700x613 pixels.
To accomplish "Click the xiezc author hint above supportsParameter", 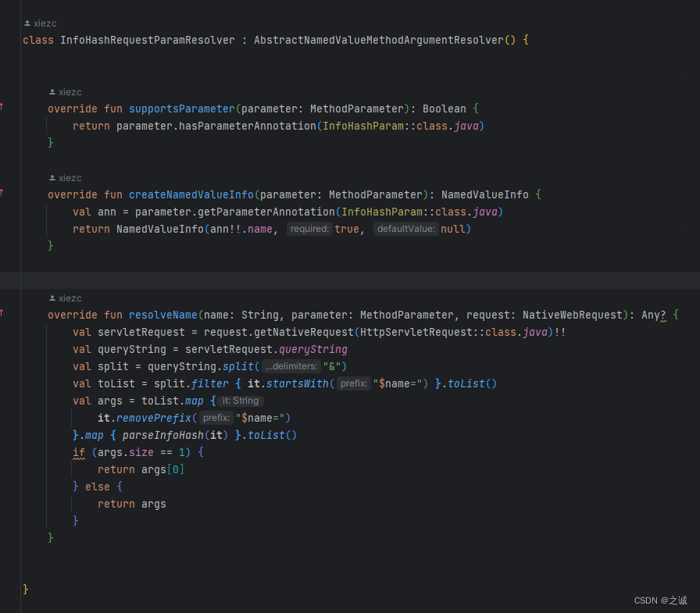I will tap(65, 92).
